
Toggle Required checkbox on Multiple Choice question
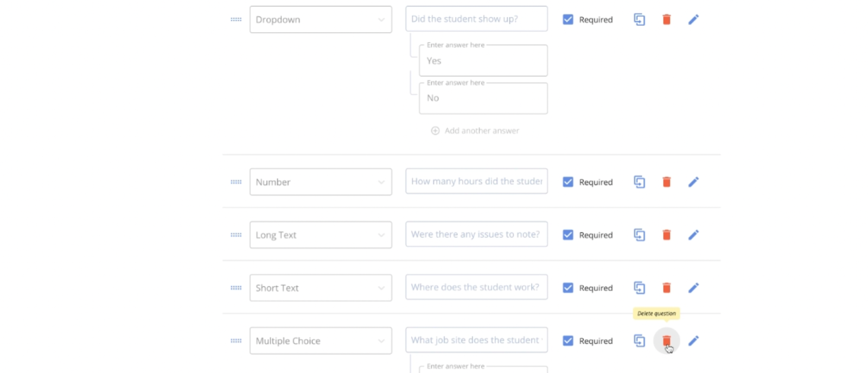568,341
